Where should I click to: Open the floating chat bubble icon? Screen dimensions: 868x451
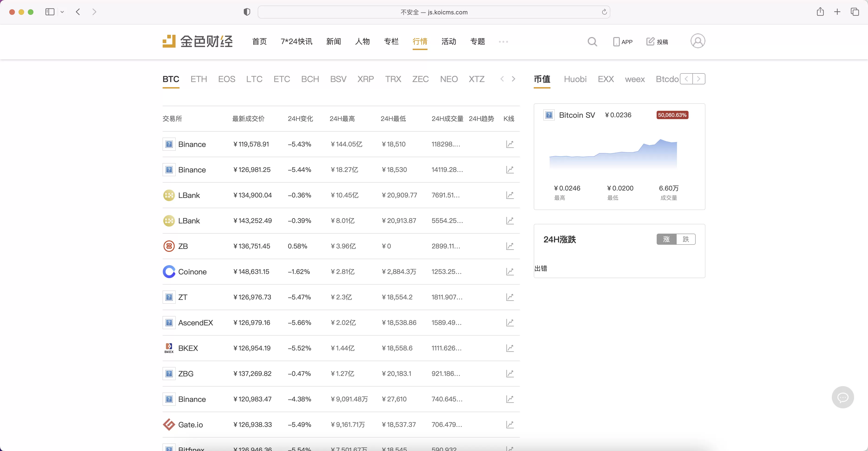pos(843,397)
